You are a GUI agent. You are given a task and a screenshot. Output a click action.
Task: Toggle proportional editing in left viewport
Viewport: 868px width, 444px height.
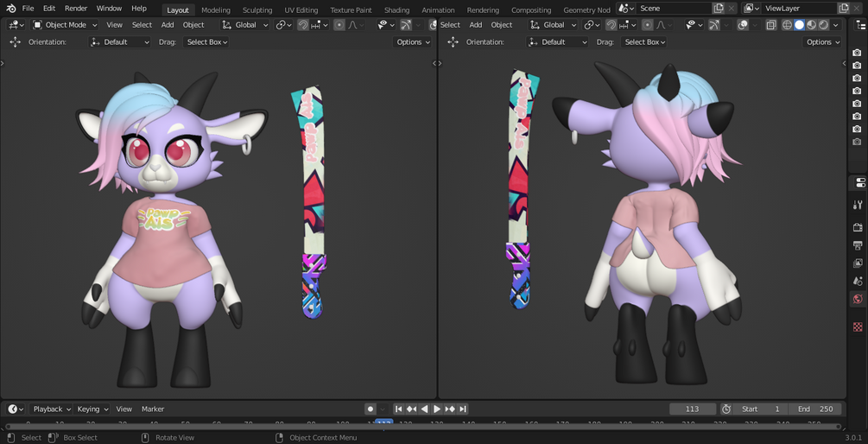click(339, 25)
